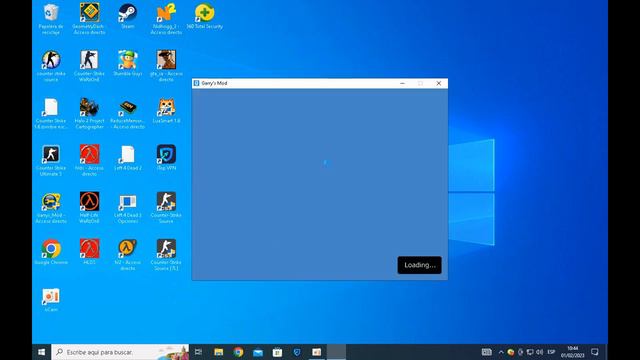Open Chrome from the taskbar
The width and height of the screenshot is (640, 360).
238,352
